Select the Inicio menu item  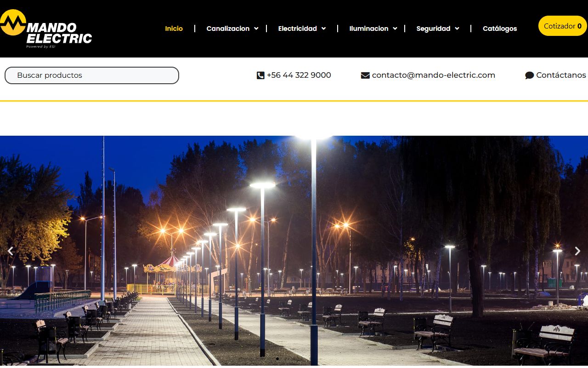pyautogui.click(x=174, y=29)
